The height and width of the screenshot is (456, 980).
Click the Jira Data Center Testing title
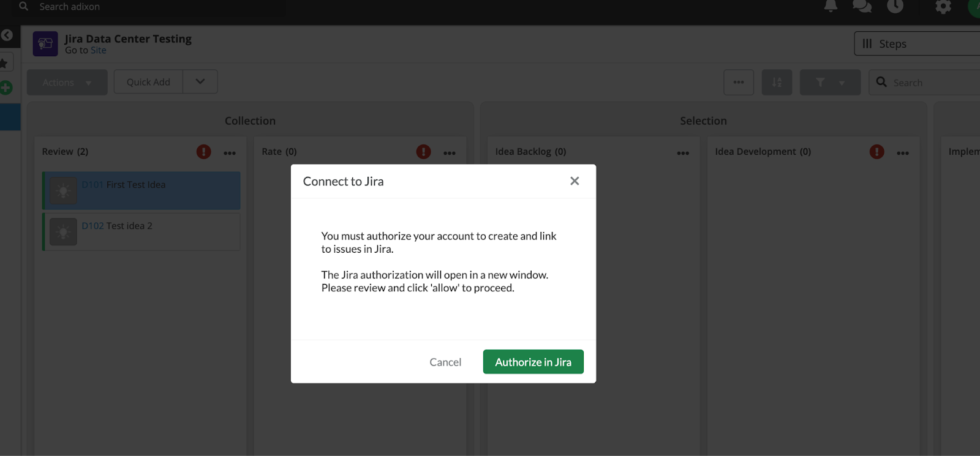pos(129,39)
